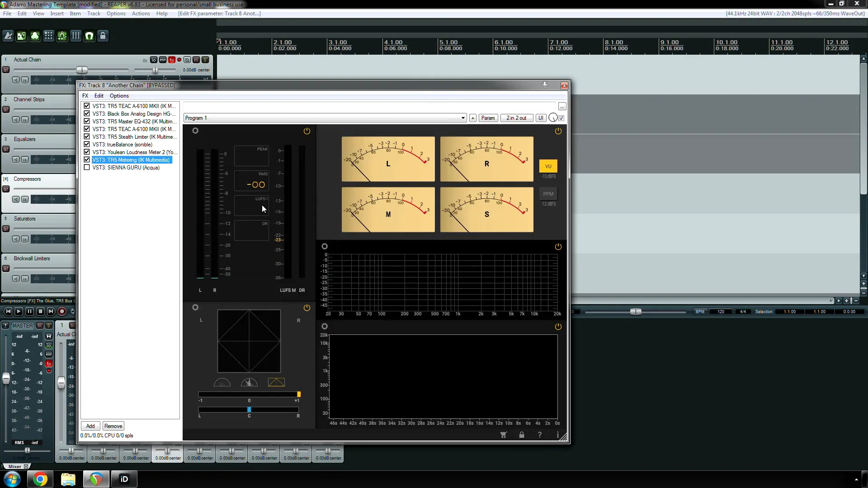Uncheck TR5 Black Box Analog Design plugin

pyautogui.click(x=87, y=113)
